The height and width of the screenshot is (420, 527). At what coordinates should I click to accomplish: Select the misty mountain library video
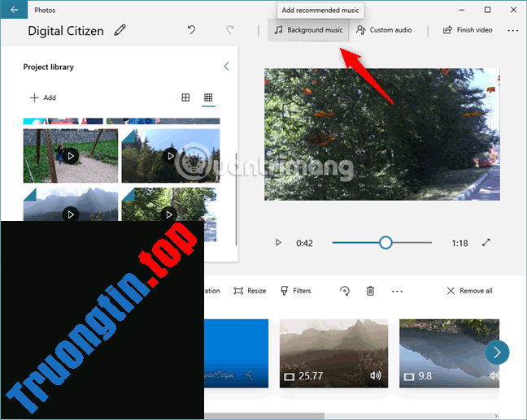click(x=71, y=204)
